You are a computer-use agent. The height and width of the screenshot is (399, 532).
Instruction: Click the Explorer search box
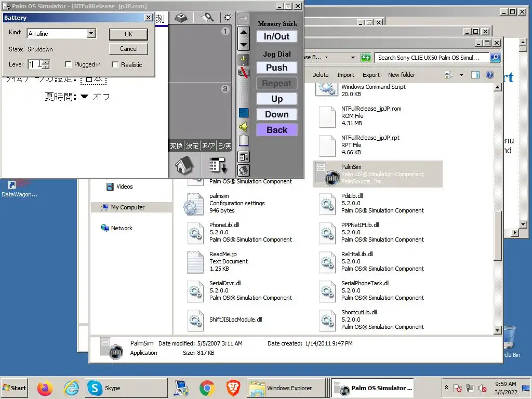[432, 57]
